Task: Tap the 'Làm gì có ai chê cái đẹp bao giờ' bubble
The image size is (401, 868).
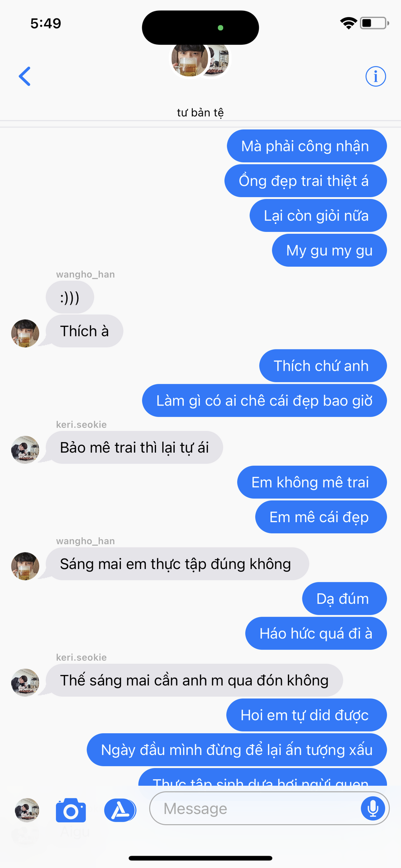Action: click(x=264, y=401)
